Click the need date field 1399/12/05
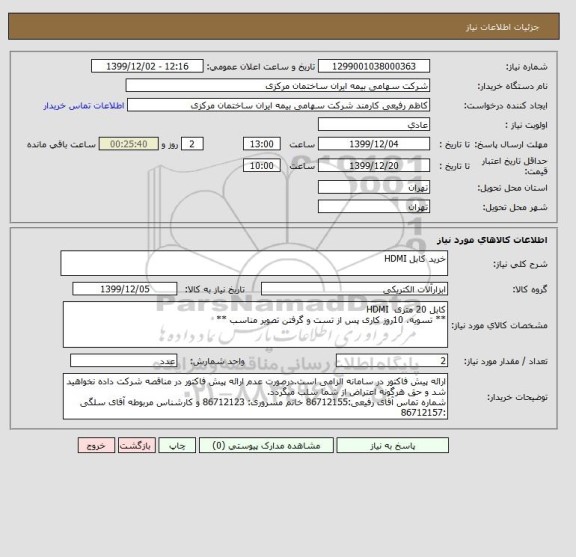The width and height of the screenshot is (576, 557). (125, 289)
